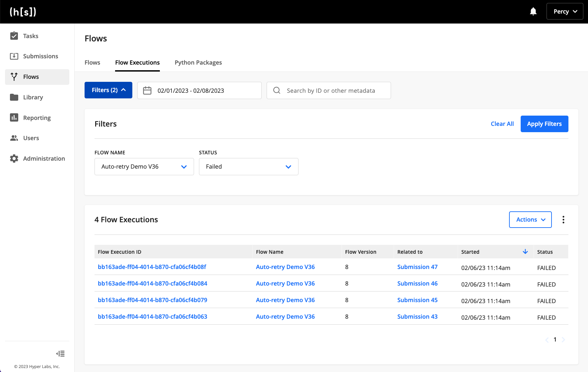Click the Search by ID input field
The image size is (588, 372).
point(329,90)
